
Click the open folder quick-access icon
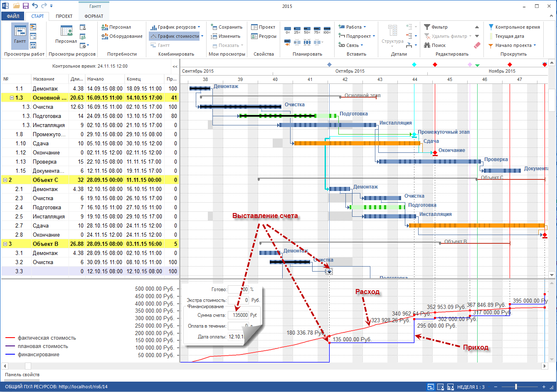tap(17, 6)
